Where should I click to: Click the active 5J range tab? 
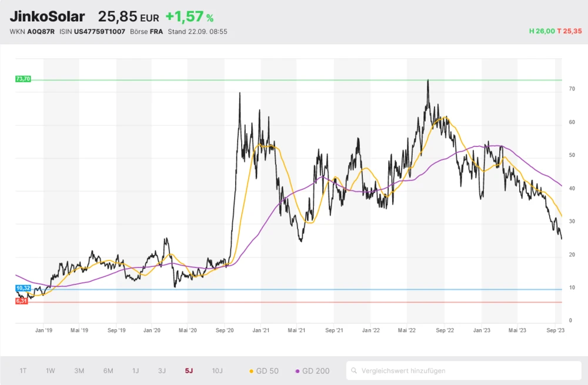tap(188, 371)
